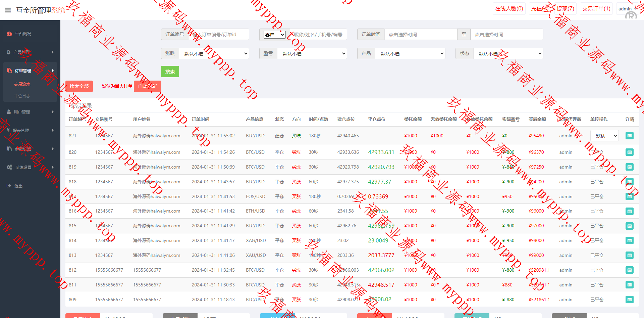This screenshot has height=318, width=644.
Task: Select 交易流水 in the sidebar submenu
Action: point(22,84)
